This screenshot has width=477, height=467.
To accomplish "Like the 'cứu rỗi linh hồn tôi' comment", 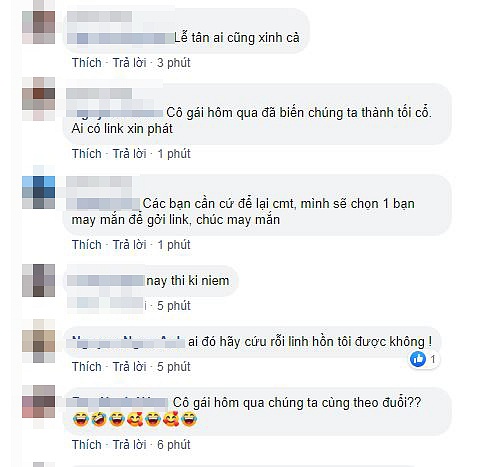I will 87,367.
